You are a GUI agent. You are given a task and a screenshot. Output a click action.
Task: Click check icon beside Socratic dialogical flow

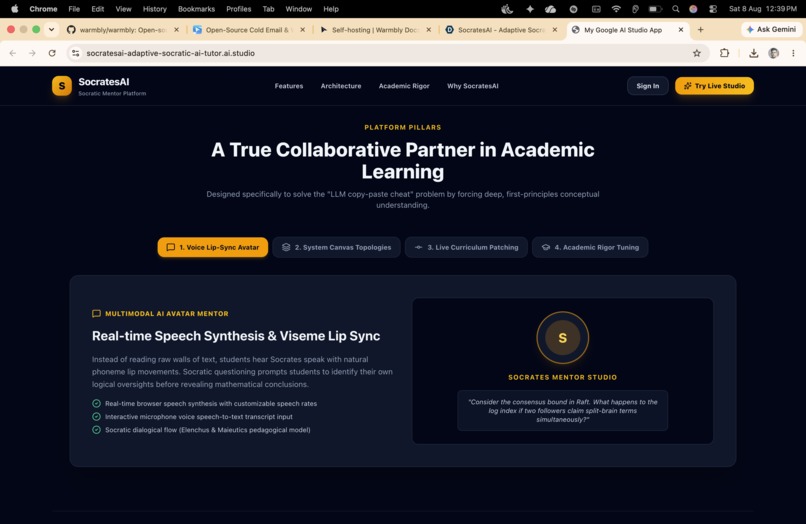96,430
